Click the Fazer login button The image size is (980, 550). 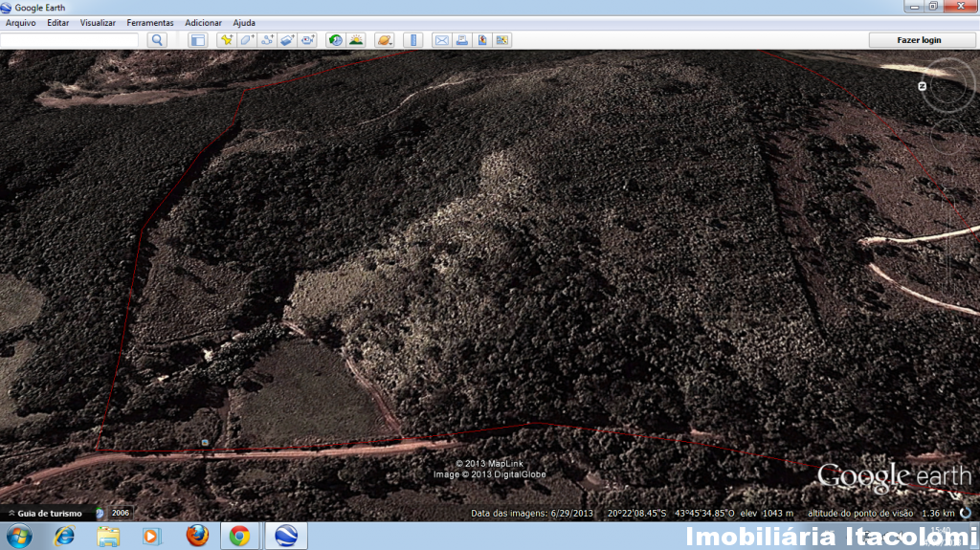click(919, 40)
